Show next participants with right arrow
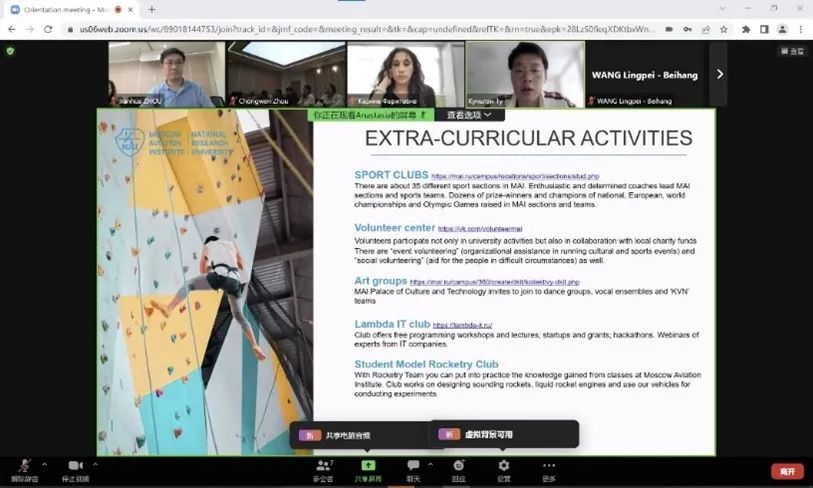 719,73
